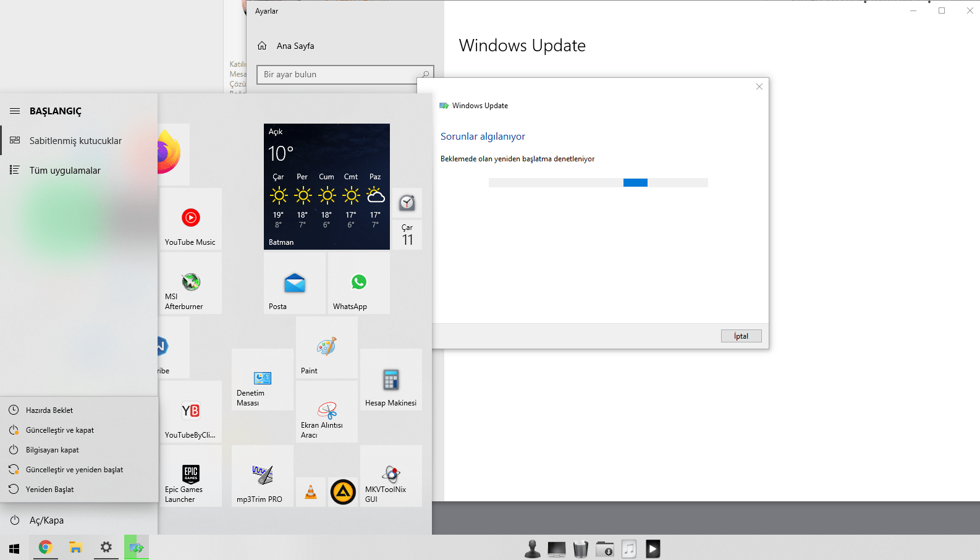Toggle the Aç/Kapa power button
980x560 pixels.
tap(79, 520)
